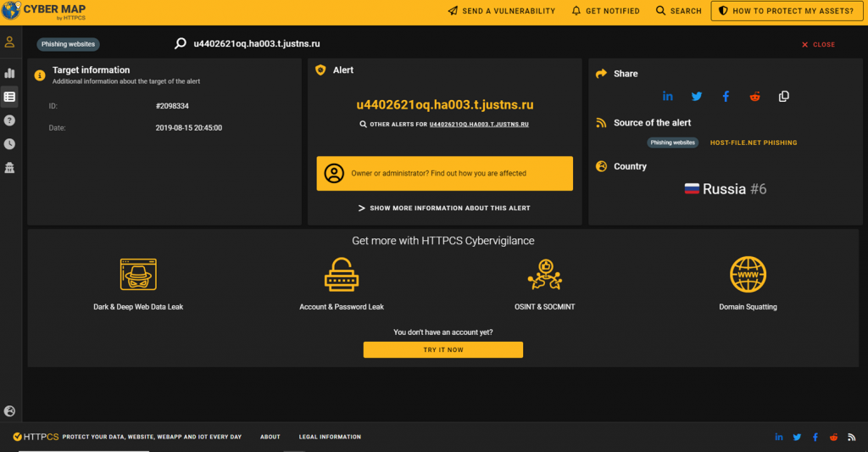Copy alert link with copy icon
The width and height of the screenshot is (868, 452).
point(784,97)
